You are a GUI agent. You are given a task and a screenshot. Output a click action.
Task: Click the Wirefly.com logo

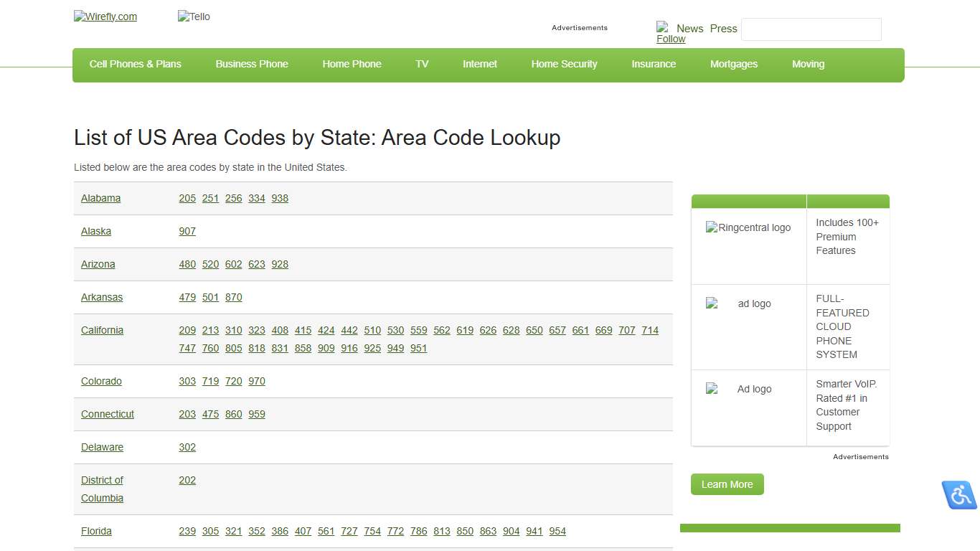105,17
